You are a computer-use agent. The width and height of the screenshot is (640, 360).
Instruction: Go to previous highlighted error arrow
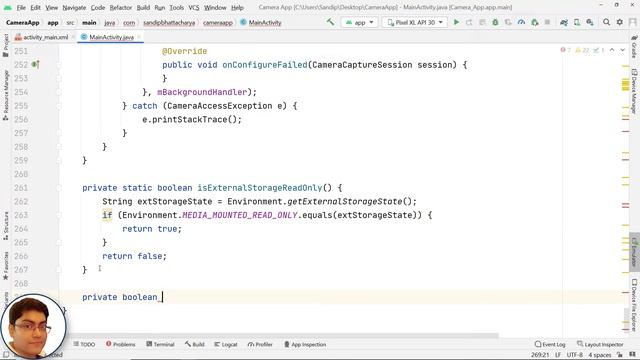point(612,50)
